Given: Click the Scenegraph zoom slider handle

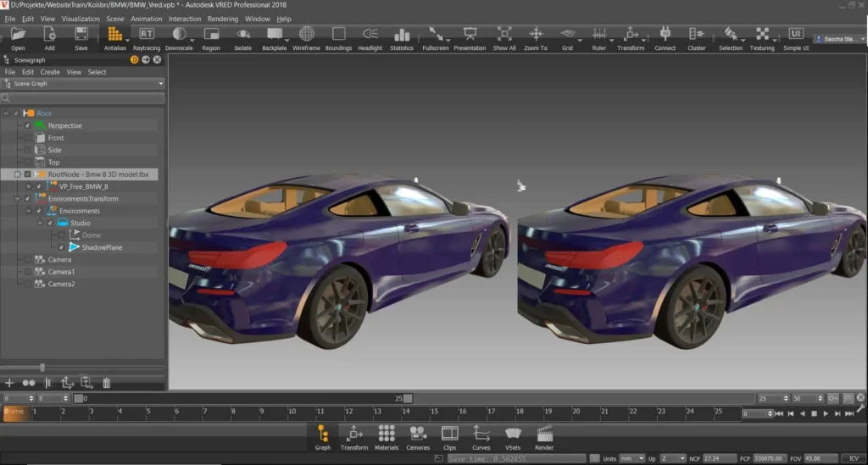Looking at the screenshot, I should 42,367.
